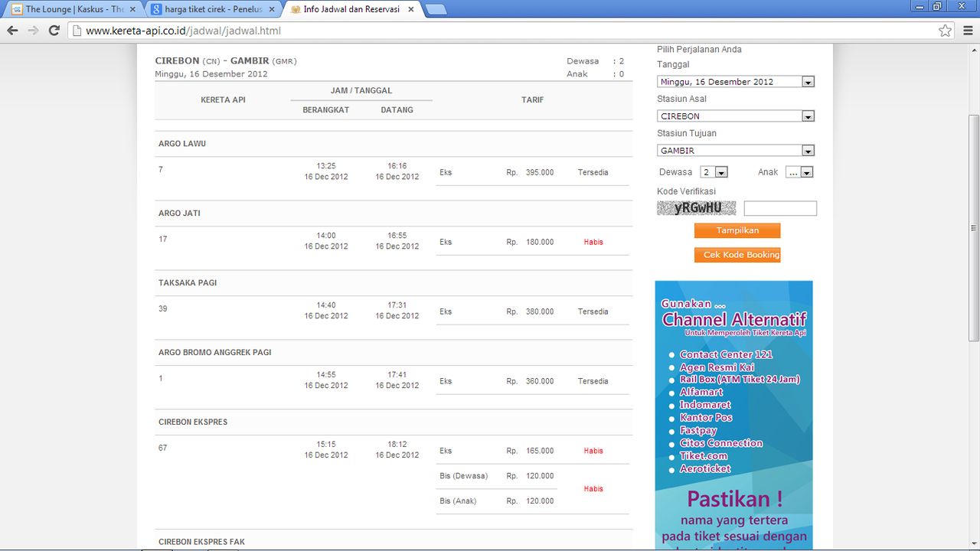Click Habis status for Argo Jati
The width and height of the screenshot is (980, 551).
[593, 242]
